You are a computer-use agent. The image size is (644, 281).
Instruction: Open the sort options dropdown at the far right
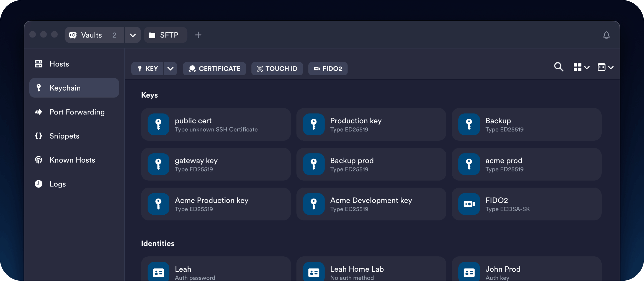coord(605,67)
